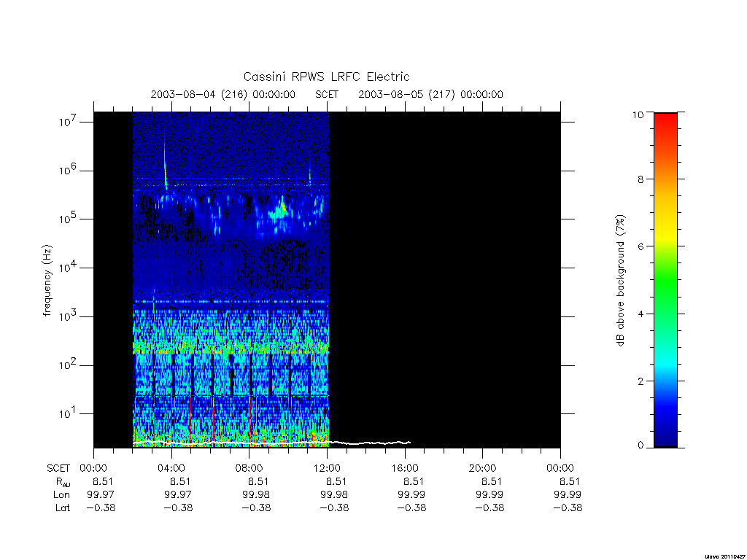Click the color bar tick label '0'
This screenshot has height=560, width=747.
[x=640, y=446]
